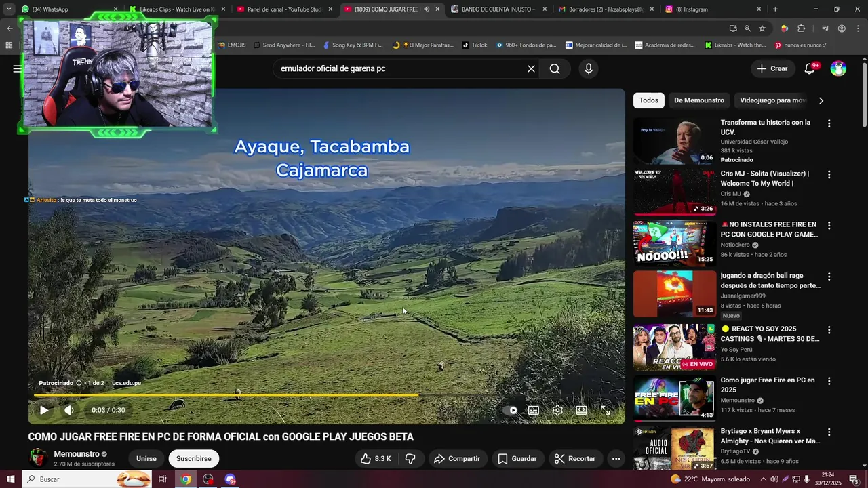Open the Memounstro channel avatar

38,458
